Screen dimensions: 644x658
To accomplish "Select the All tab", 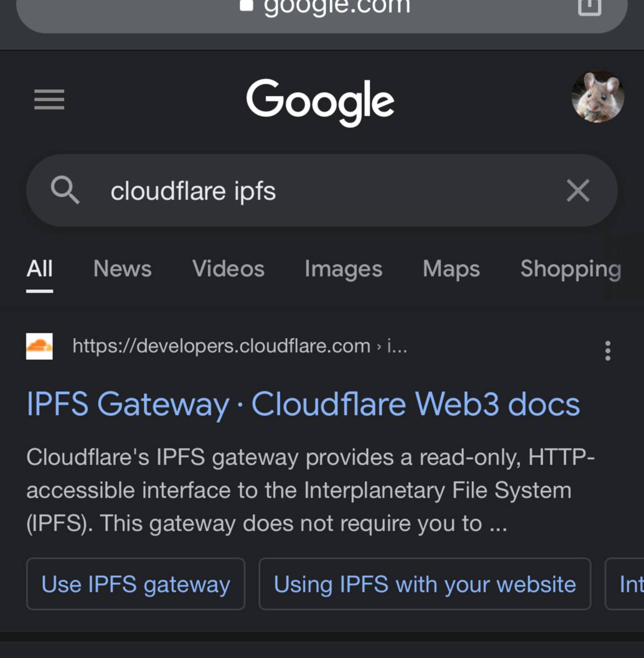I will pyautogui.click(x=40, y=269).
